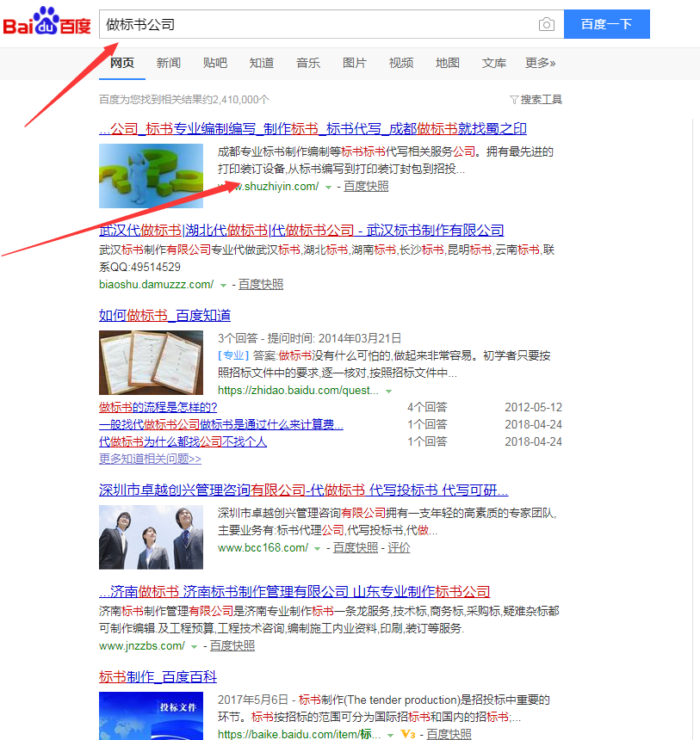Open the 武汉标书制作有限公司 result title
Screen dimensions: 700x740
point(301,230)
